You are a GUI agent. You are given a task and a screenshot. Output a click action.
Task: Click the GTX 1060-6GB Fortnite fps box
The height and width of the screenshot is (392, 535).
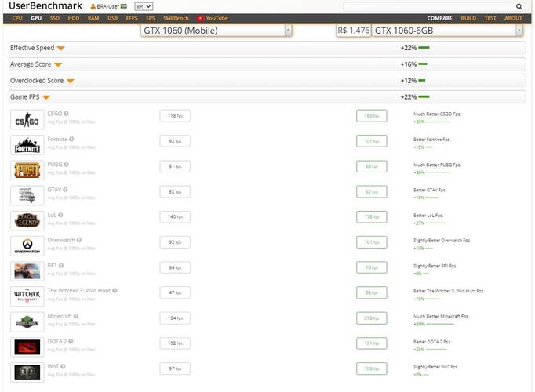coord(372,141)
